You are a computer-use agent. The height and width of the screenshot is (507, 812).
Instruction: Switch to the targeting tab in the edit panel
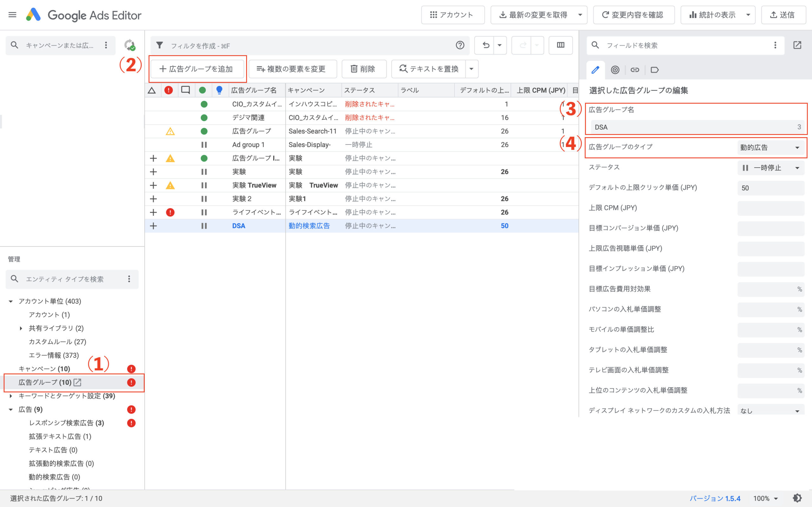pos(615,70)
